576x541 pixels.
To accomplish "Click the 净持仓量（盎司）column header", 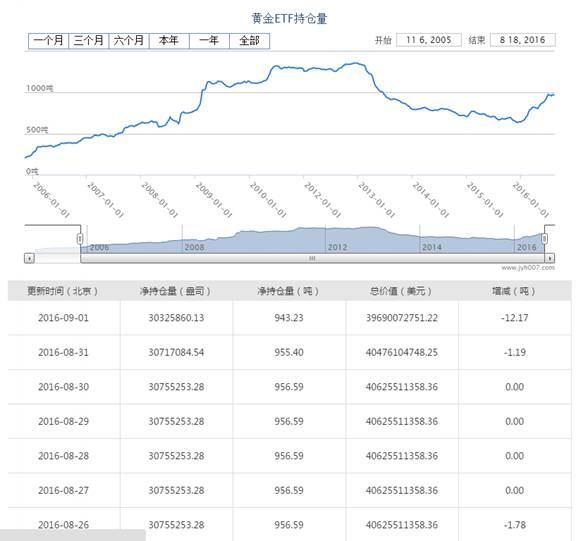I will tap(176, 291).
